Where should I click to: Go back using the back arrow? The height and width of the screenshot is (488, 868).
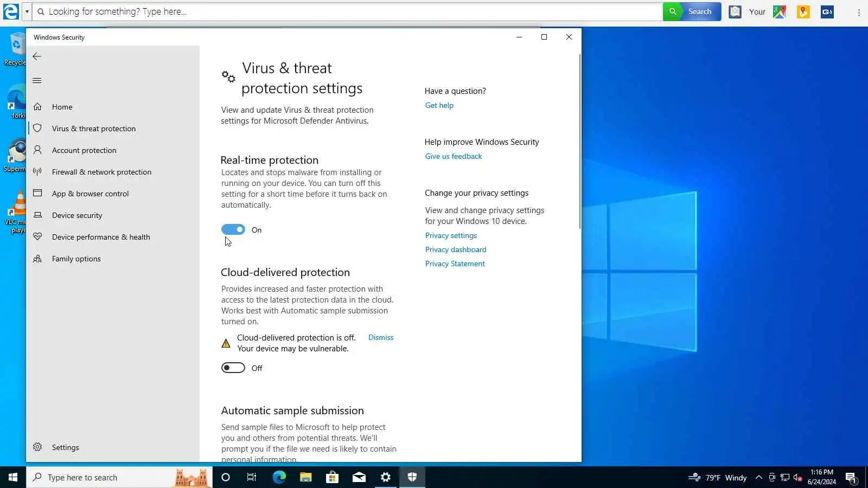click(x=37, y=56)
